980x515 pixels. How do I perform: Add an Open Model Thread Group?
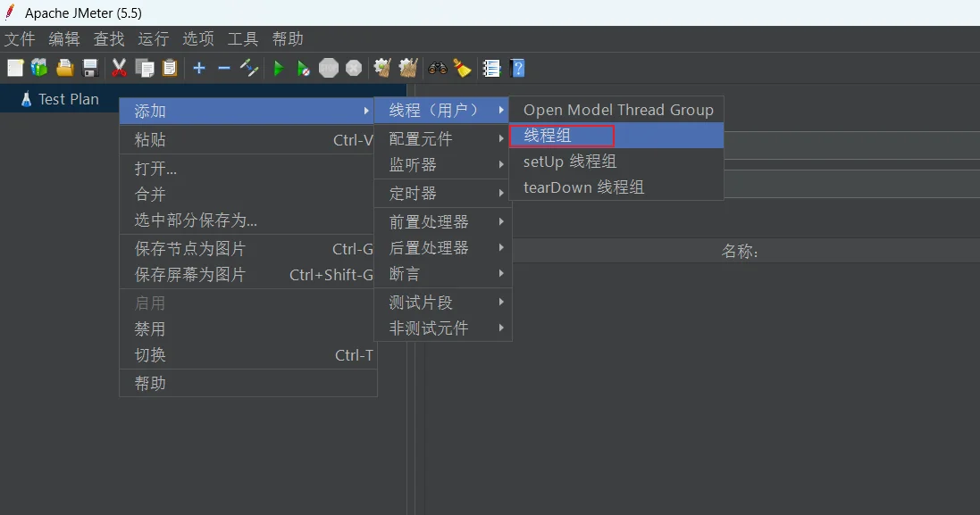(616, 110)
